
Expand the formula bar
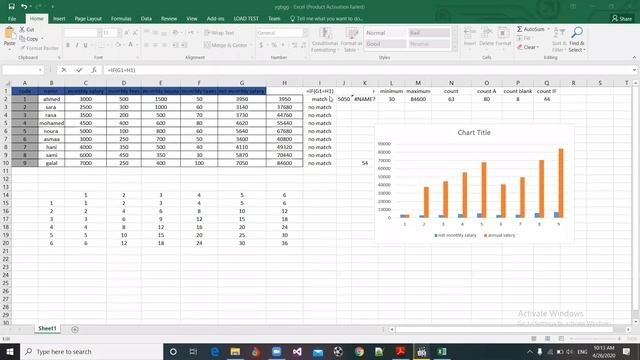pyautogui.click(x=634, y=70)
